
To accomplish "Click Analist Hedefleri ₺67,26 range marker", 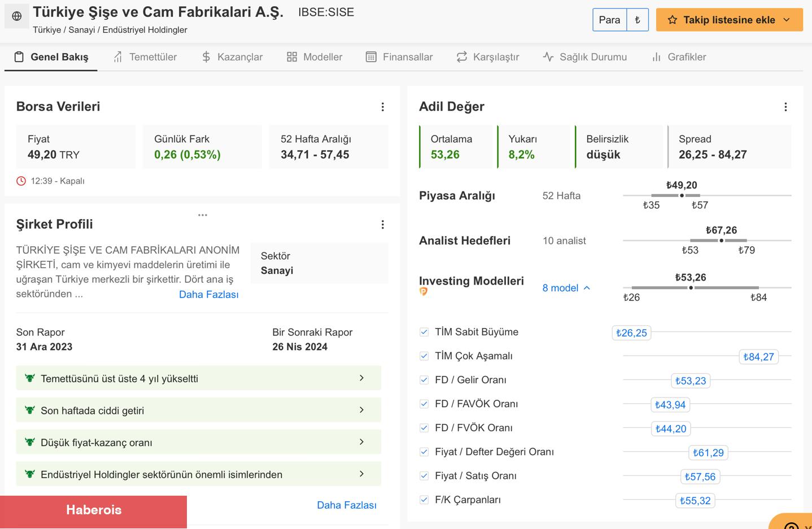I will (721, 241).
